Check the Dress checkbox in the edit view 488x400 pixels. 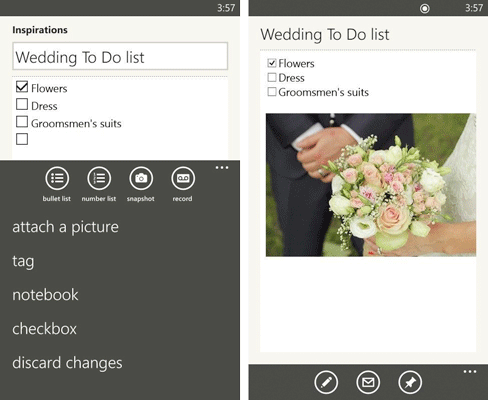coord(22,104)
